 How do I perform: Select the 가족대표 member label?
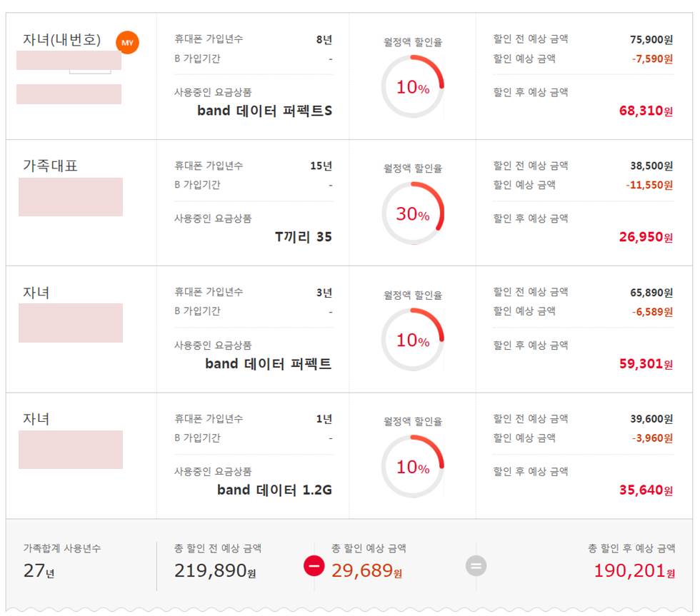pos(50,166)
